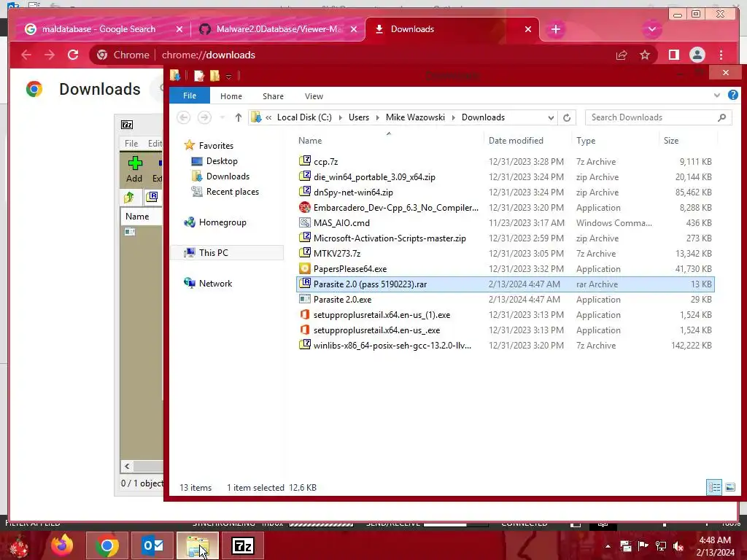This screenshot has height=560, width=747.
Task: Click Users in the breadcrumb path
Action: click(x=359, y=117)
